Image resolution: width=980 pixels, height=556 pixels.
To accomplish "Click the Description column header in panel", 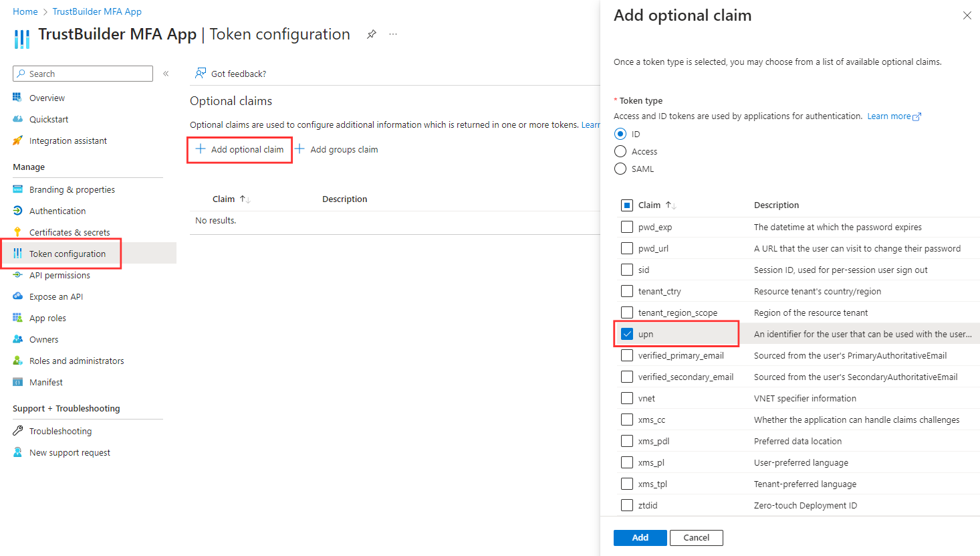I will click(x=776, y=205).
